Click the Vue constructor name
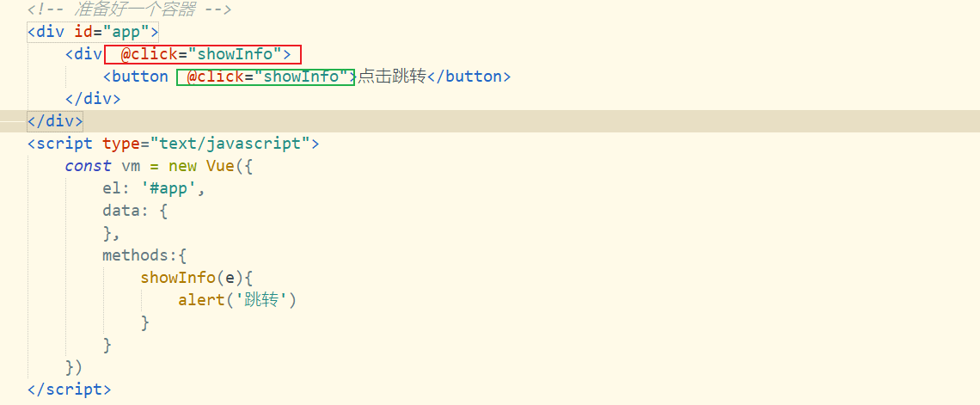The width and height of the screenshot is (980, 405). pos(220,165)
